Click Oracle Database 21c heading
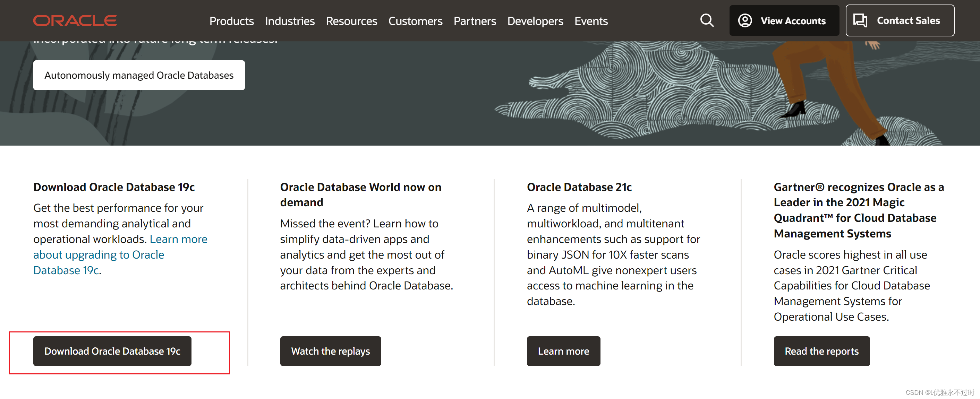Viewport: 980px width, 399px height. coord(579,187)
